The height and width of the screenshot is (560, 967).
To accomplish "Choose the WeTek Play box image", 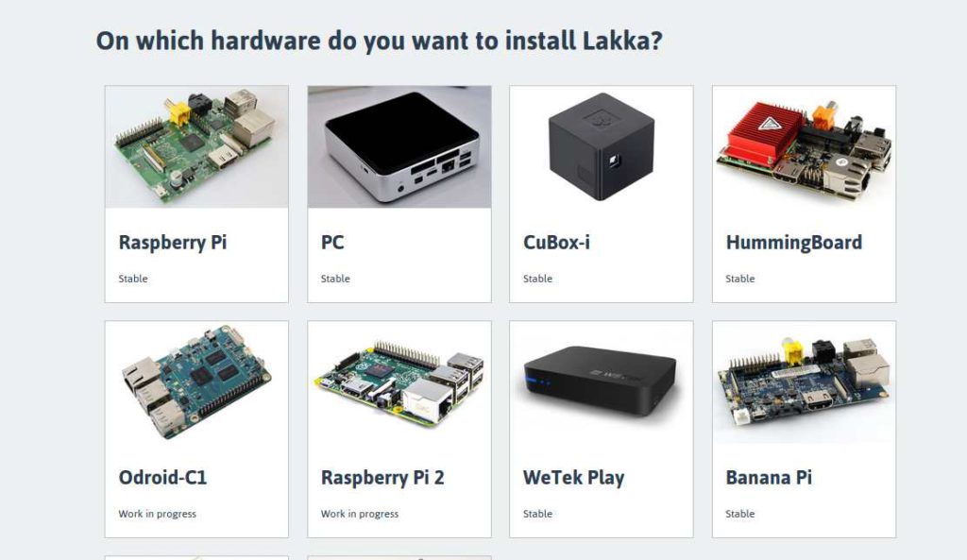I will tap(602, 382).
